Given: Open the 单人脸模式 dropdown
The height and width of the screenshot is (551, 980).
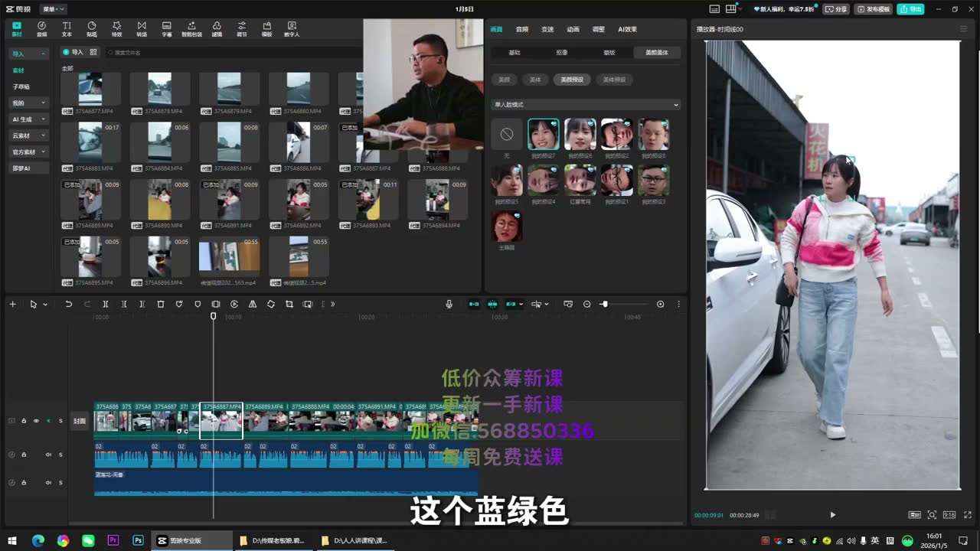Looking at the screenshot, I should (x=586, y=105).
